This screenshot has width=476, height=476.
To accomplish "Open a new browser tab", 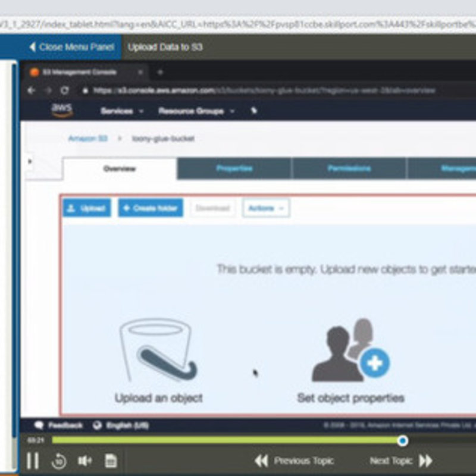I will click(160, 72).
